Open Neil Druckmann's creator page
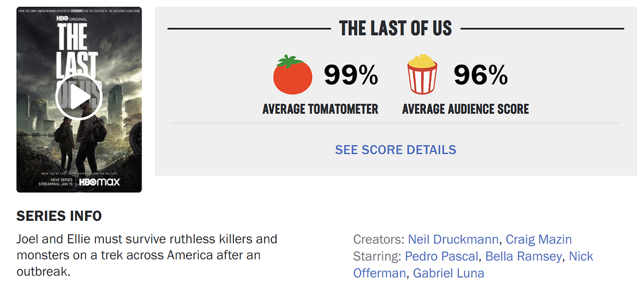The height and width of the screenshot is (296, 644). tap(455, 239)
